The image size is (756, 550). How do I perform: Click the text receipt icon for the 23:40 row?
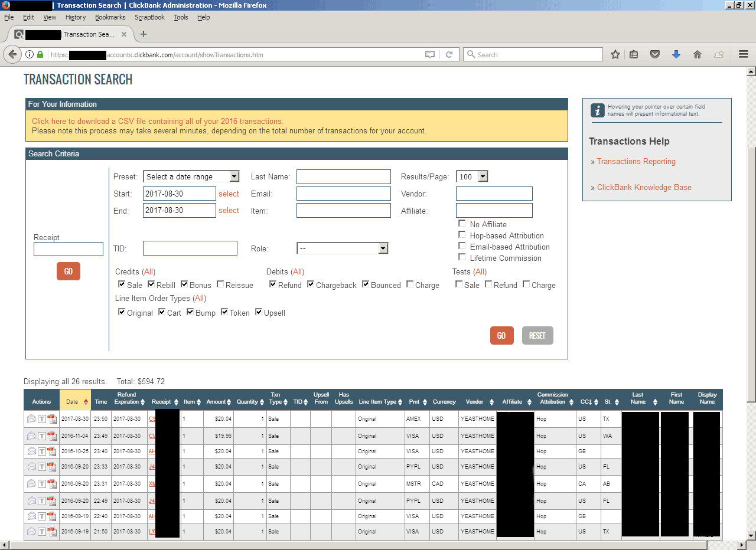(41, 451)
